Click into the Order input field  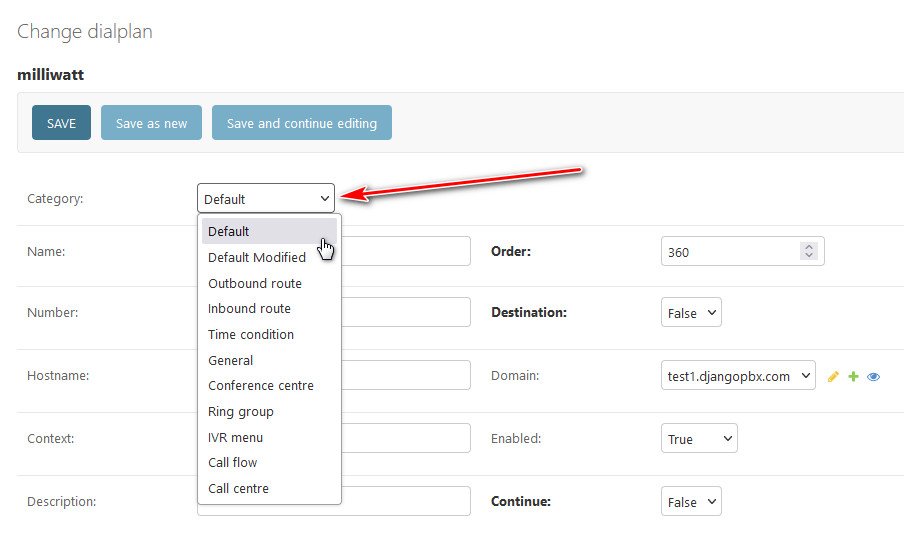point(728,252)
